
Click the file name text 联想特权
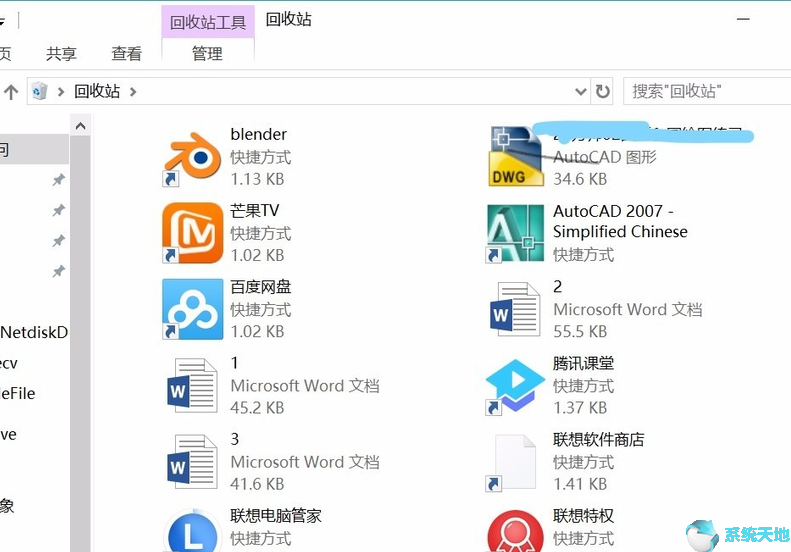pyautogui.click(x=584, y=515)
